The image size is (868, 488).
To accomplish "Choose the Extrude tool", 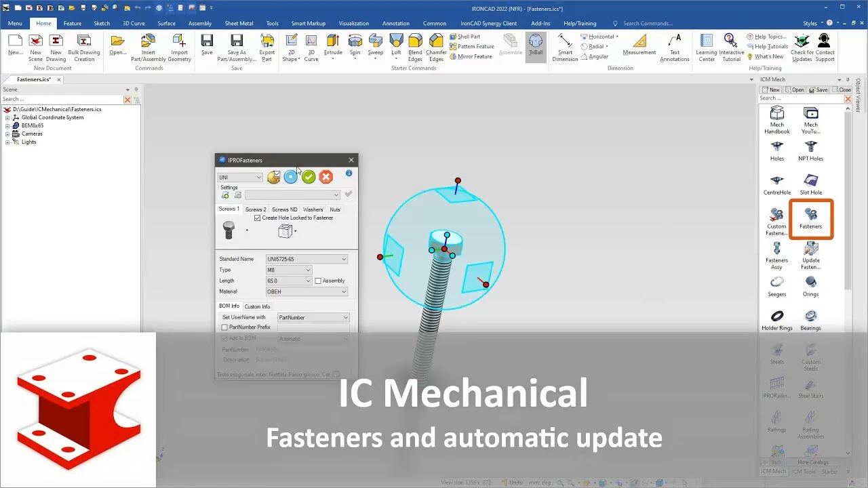I will [333, 47].
